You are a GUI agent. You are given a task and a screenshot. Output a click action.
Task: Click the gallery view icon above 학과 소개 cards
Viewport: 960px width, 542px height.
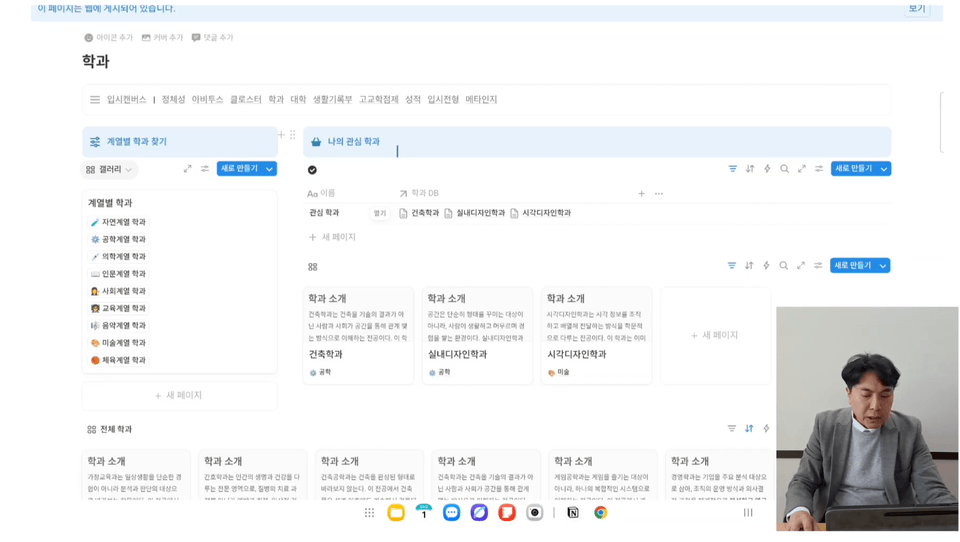(313, 267)
